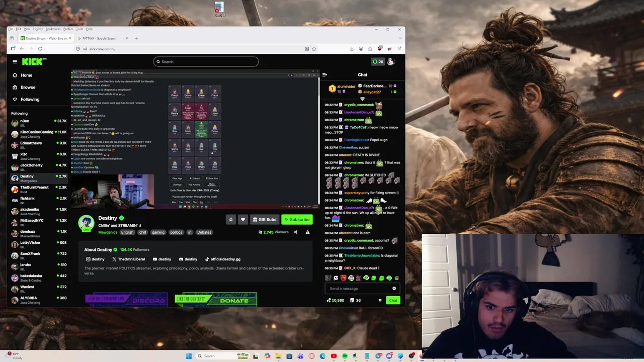Open TheBurntPeanut channel in Following list

pos(39,189)
